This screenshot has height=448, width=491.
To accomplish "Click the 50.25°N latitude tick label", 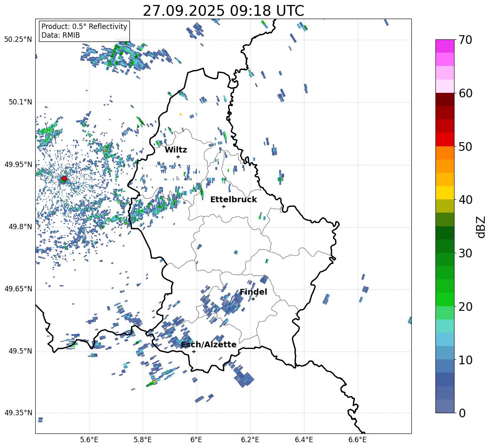I will click(x=18, y=40).
